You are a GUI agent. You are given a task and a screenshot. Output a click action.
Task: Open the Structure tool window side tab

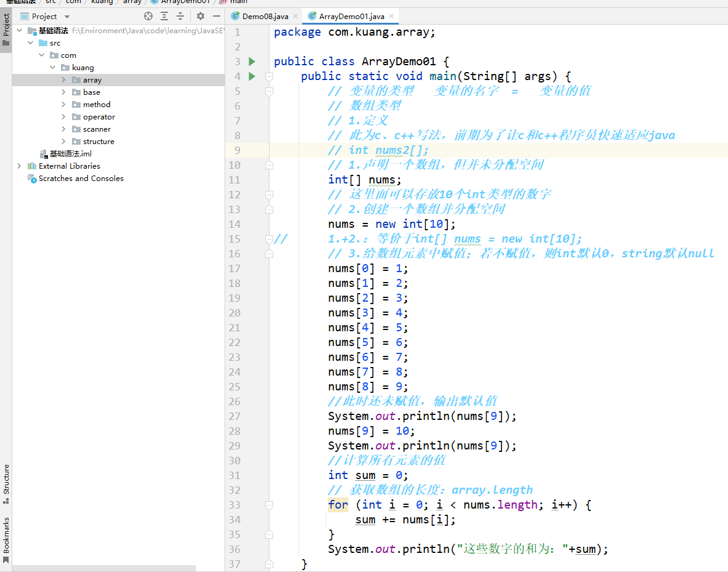click(x=6, y=483)
